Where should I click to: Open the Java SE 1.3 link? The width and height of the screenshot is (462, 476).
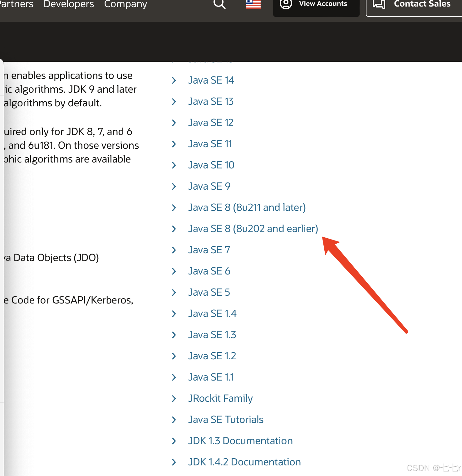(x=212, y=335)
